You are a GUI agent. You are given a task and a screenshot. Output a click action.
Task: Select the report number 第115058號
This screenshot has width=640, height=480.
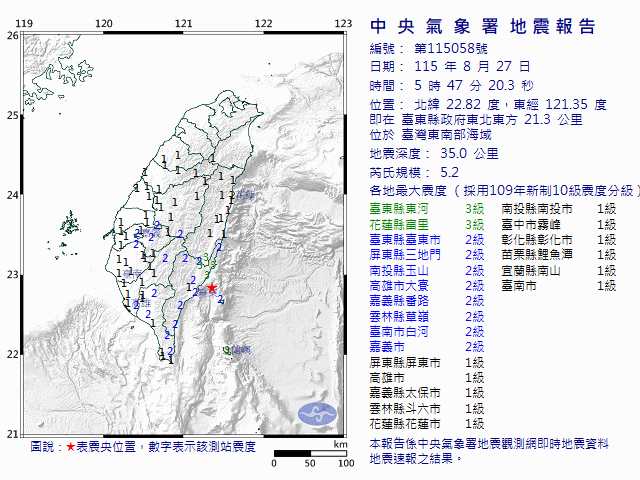click(x=451, y=49)
